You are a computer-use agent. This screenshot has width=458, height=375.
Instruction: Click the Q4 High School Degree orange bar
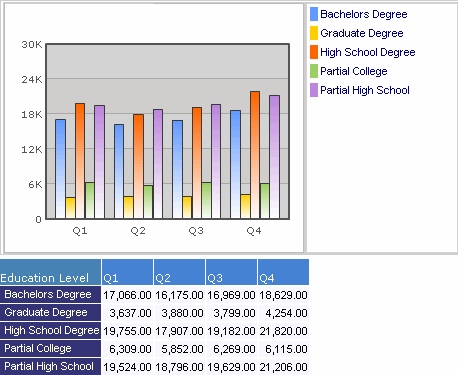[255, 155]
